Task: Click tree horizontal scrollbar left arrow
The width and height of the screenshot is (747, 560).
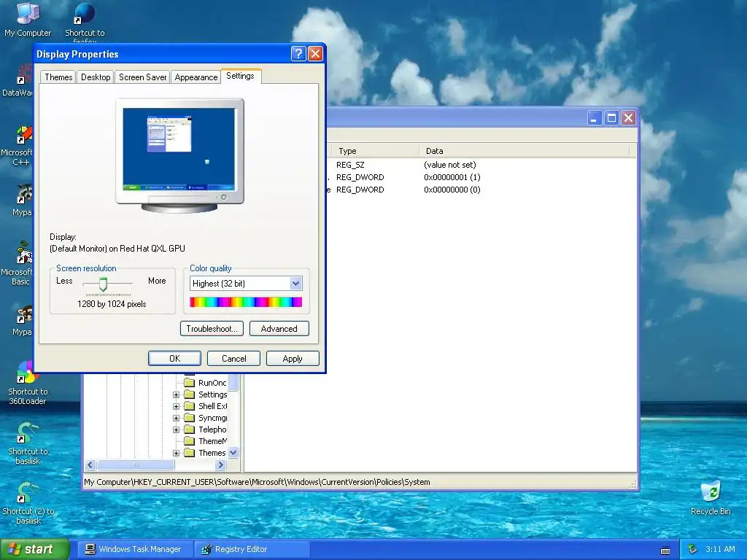Action: pos(90,464)
